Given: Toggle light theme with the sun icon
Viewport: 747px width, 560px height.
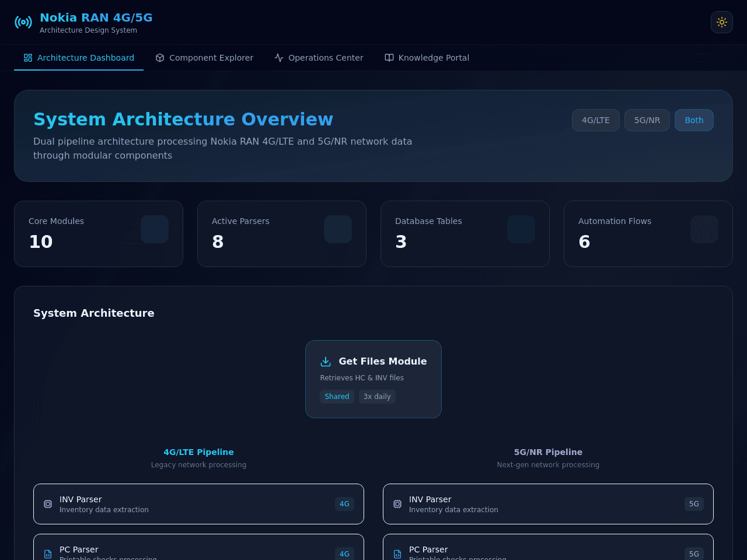Looking at the screenshot, I should tap(722, 22).
